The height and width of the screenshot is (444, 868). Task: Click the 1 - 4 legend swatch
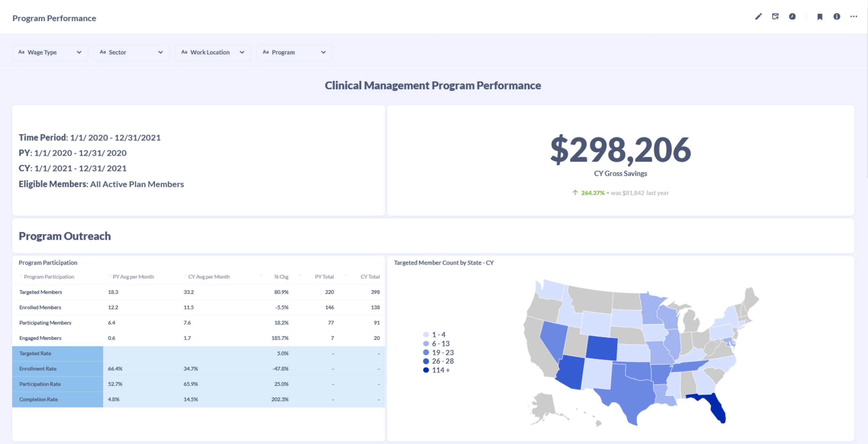[x=426, y=335]
